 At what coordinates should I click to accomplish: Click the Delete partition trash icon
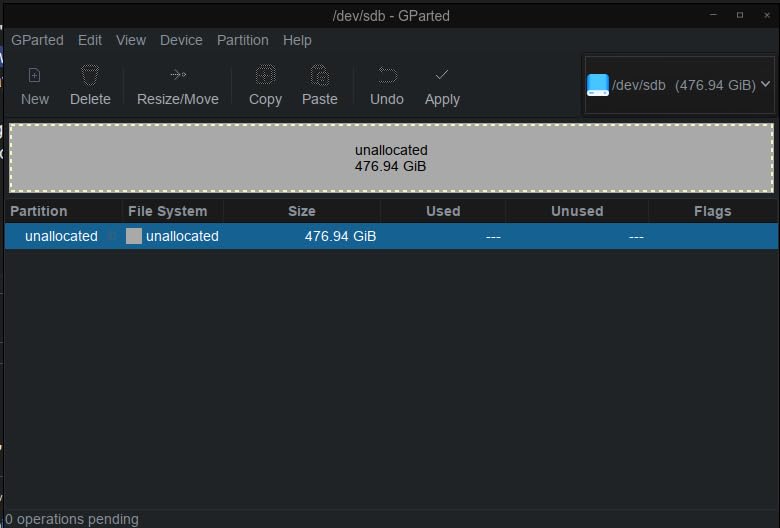(x=90, y=76)
